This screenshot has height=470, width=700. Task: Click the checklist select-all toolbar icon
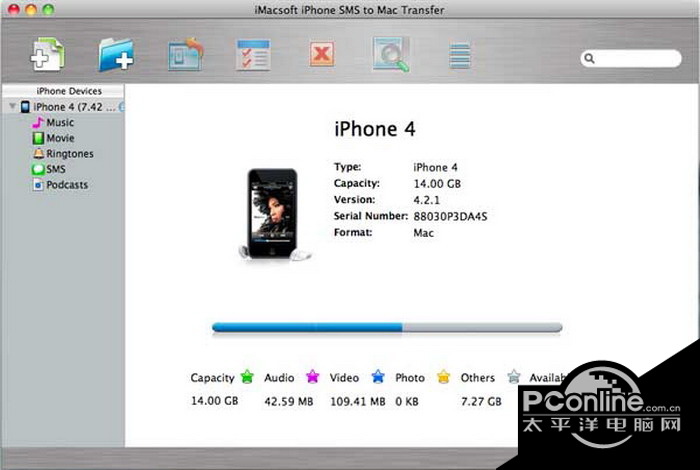[x=253, y=55]
